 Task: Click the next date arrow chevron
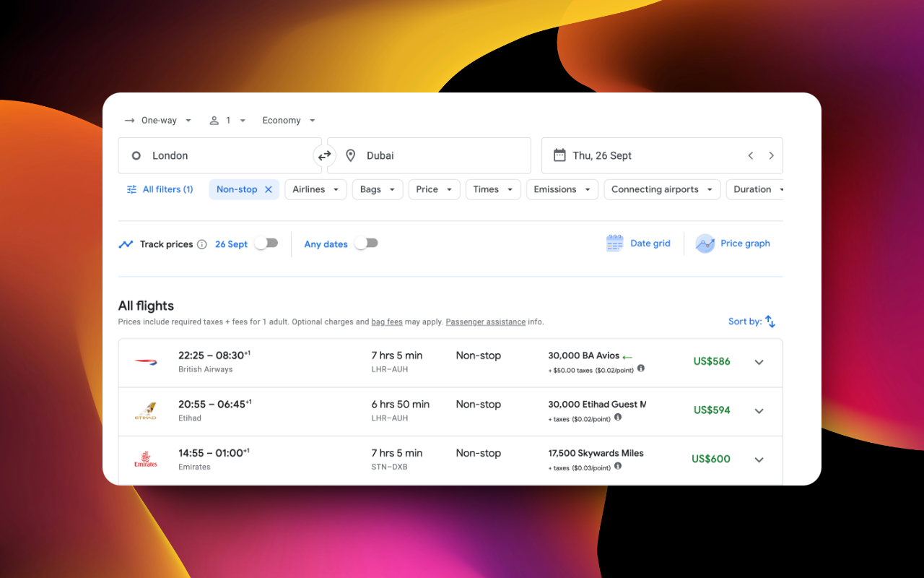pos(771,155)
